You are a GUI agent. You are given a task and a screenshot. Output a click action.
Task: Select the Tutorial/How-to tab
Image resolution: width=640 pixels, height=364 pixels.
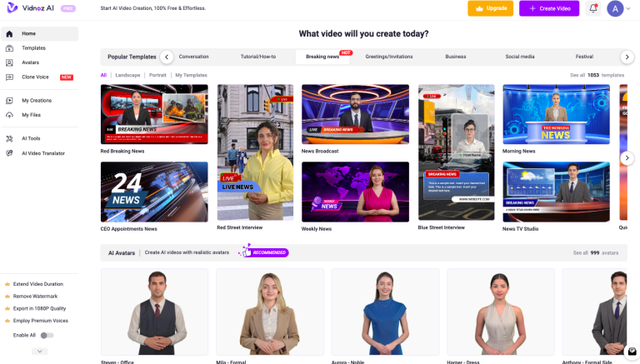(258, 57)
